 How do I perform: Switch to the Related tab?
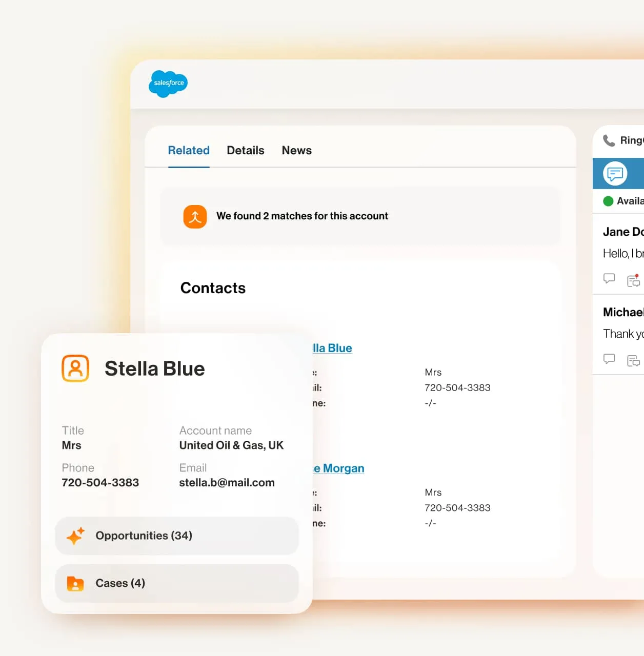(x=189, y=151)
